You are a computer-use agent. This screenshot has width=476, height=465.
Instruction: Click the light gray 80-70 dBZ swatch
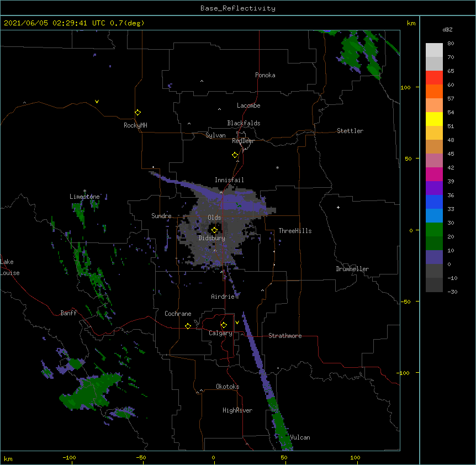(x=434, y=50)
